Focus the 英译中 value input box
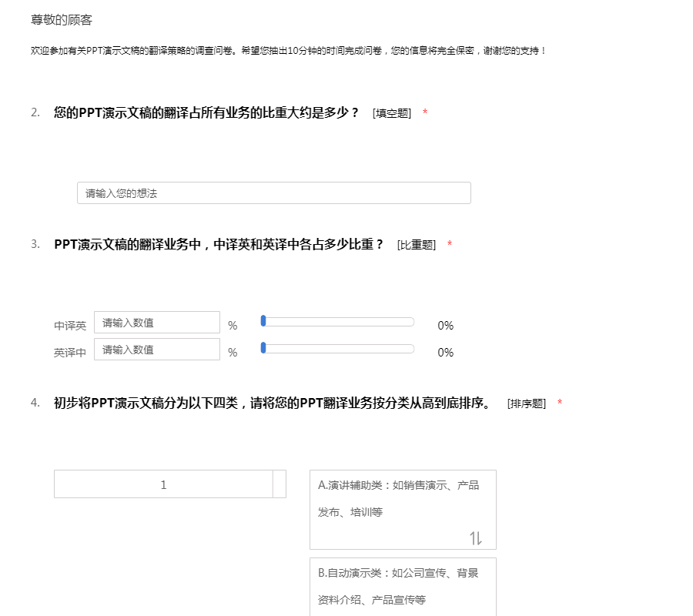 pyautogui.click(x=157, y=350)
